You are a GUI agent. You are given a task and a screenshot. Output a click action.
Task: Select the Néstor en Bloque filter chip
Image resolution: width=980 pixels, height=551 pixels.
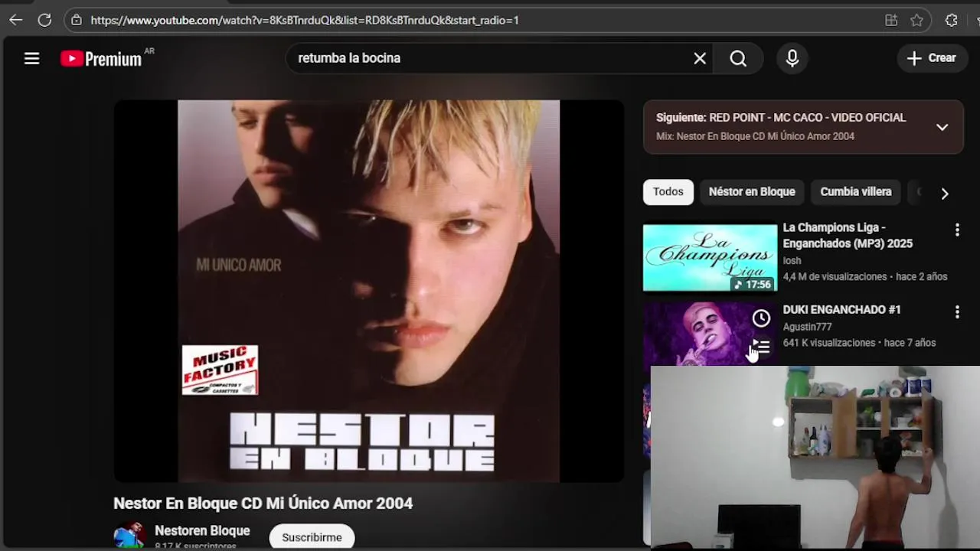coord(752,192)
